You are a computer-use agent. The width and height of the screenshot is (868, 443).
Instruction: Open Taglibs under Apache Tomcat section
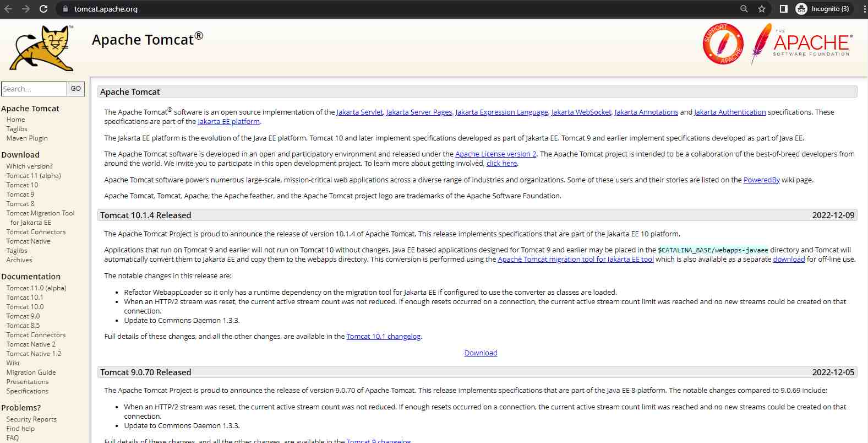point(17,129)
